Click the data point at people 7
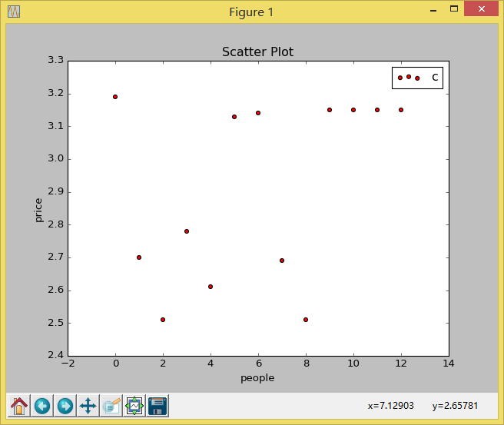The image size is (504, 425). 281,261
